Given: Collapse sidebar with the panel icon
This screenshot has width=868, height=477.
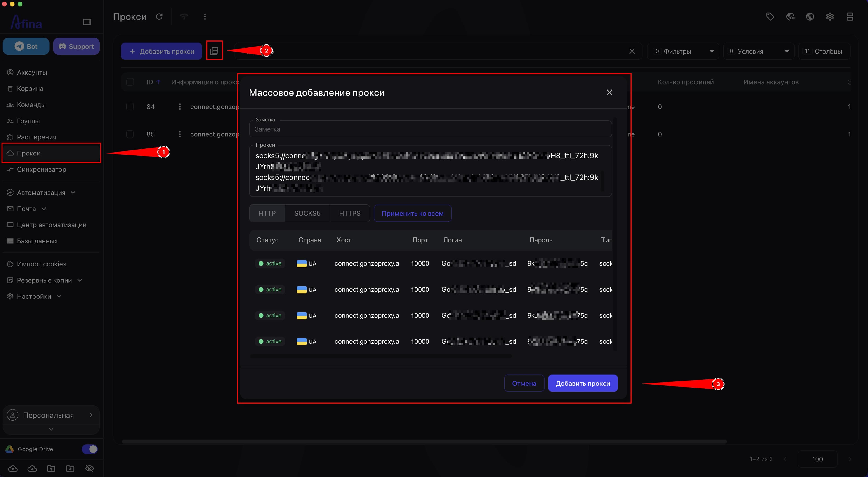Looking at the screenshot, I should click(87, 22).
